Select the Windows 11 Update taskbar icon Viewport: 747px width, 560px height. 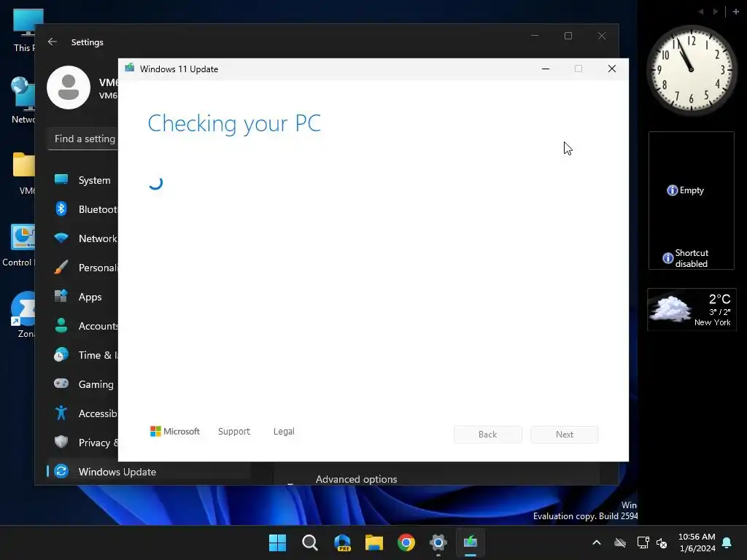(471, 542)
